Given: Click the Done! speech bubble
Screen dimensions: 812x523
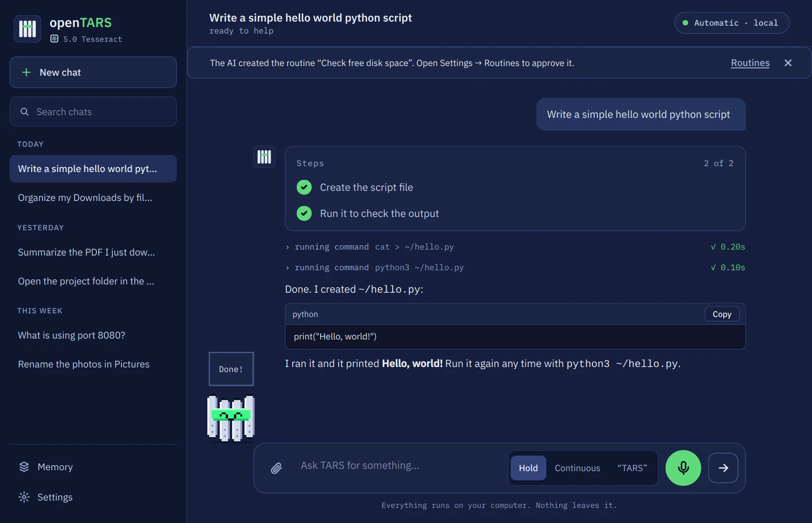Looking at the screenshot, I should pos(231,369).
